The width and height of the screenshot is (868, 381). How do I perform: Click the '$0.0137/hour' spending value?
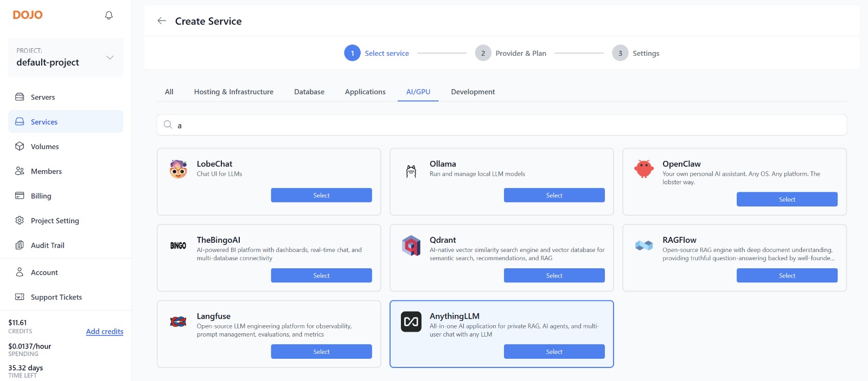[x=30, y=346]
